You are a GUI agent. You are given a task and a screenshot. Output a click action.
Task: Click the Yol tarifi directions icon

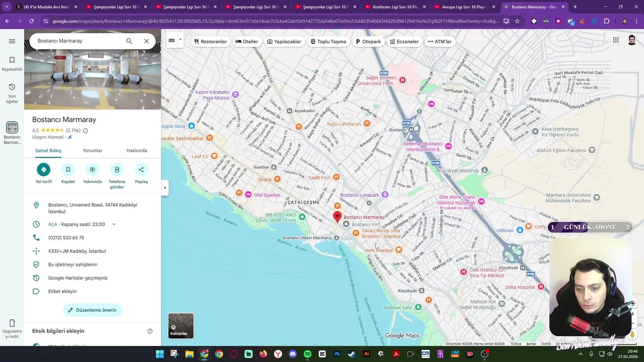(44, 169)
